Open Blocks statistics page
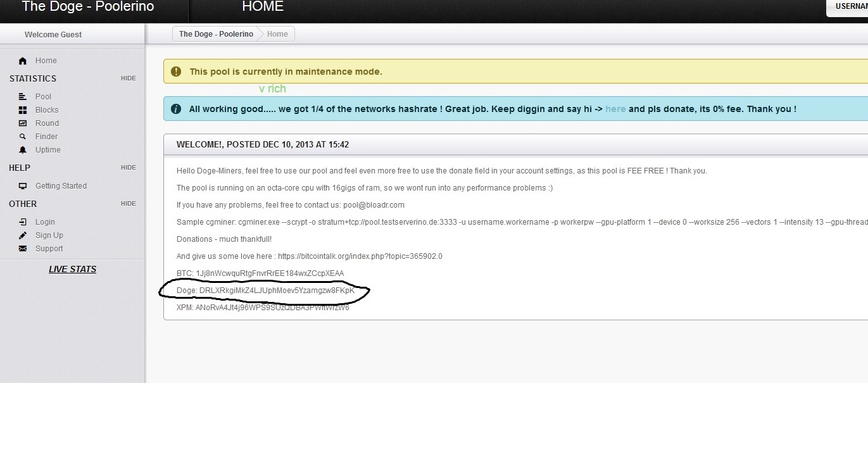The width and height of the screenshot is (868, 476). [x=47, y=110]
